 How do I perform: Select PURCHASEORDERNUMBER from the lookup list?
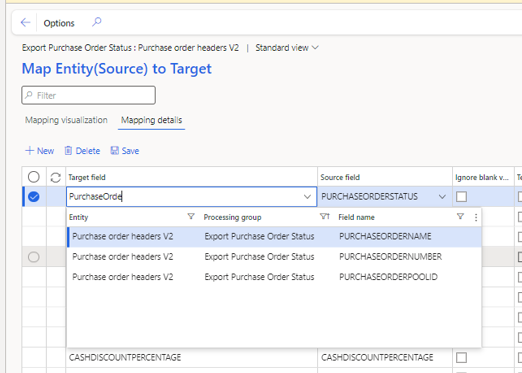pyautogui.click(x=391, y=257)
